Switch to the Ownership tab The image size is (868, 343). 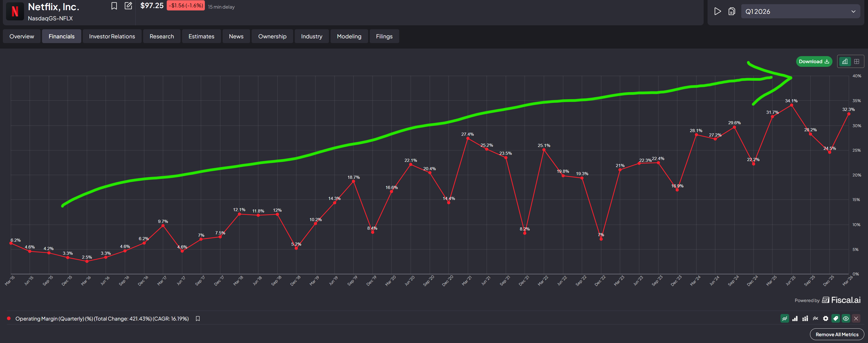272,36
